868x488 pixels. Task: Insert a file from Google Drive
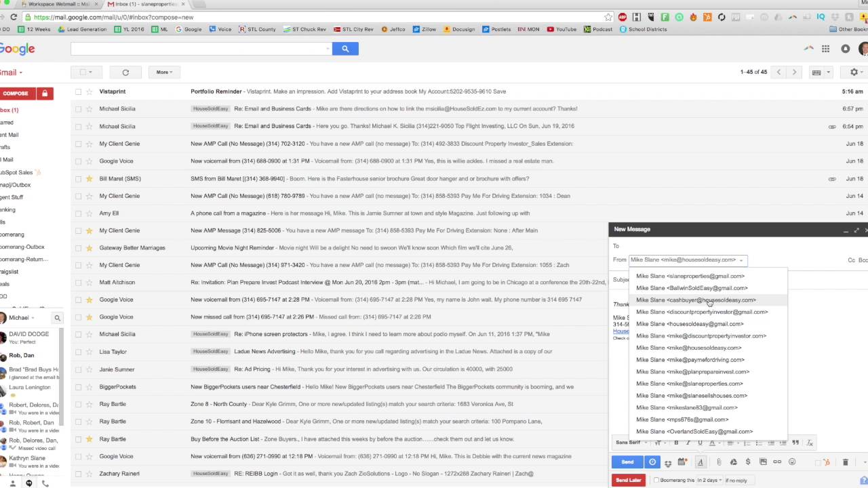pos(734,462)
